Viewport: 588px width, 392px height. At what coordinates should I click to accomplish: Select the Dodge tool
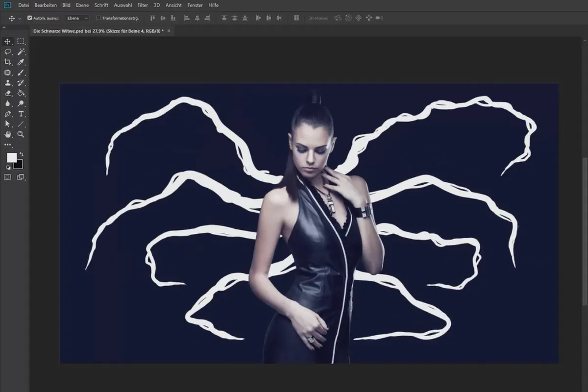pos(21,103)
